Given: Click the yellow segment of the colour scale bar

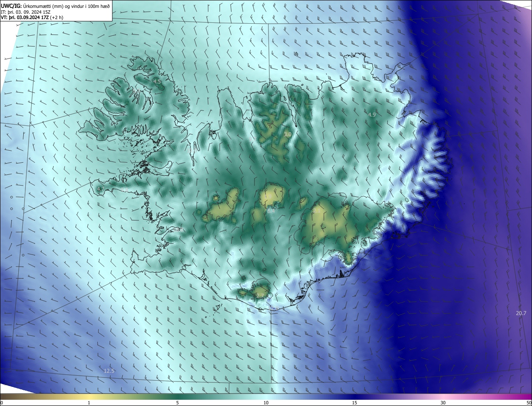Looking at the screenshot, I should pyautogui.click(x=89, y=396).
